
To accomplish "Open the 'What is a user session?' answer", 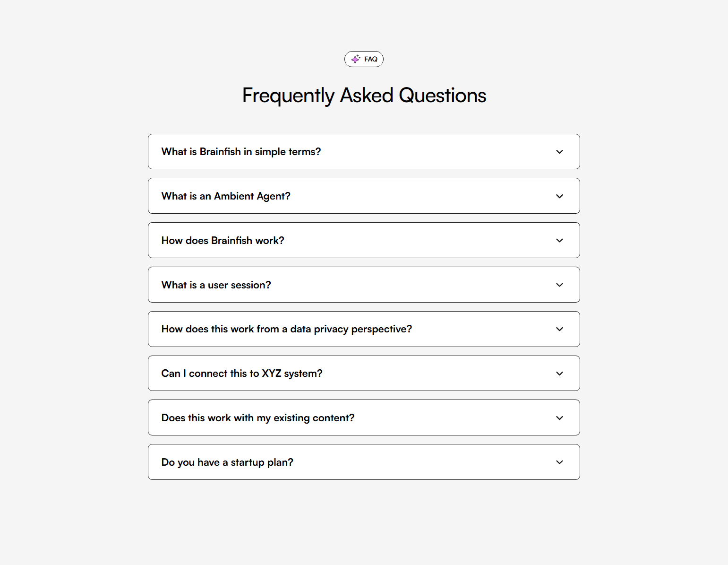I will (x=559, y=285).
